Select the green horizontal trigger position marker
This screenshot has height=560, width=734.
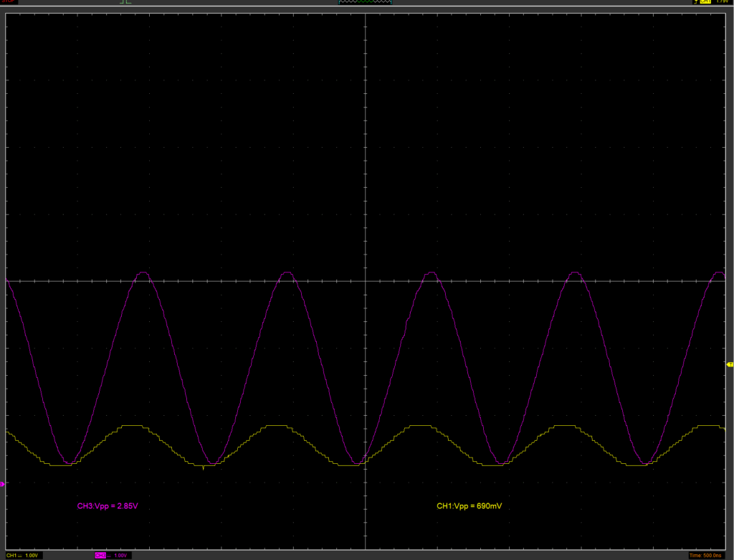coord(125,3)
